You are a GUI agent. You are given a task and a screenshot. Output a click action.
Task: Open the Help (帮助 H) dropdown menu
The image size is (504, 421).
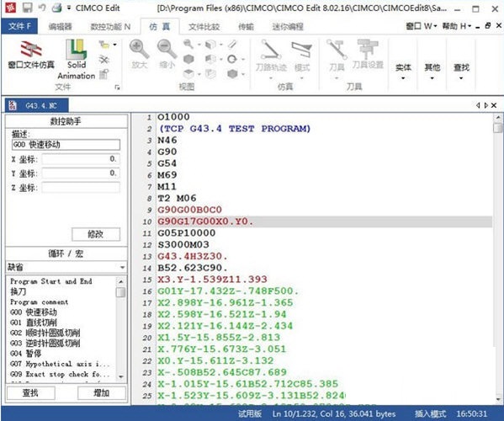point(457,26)
